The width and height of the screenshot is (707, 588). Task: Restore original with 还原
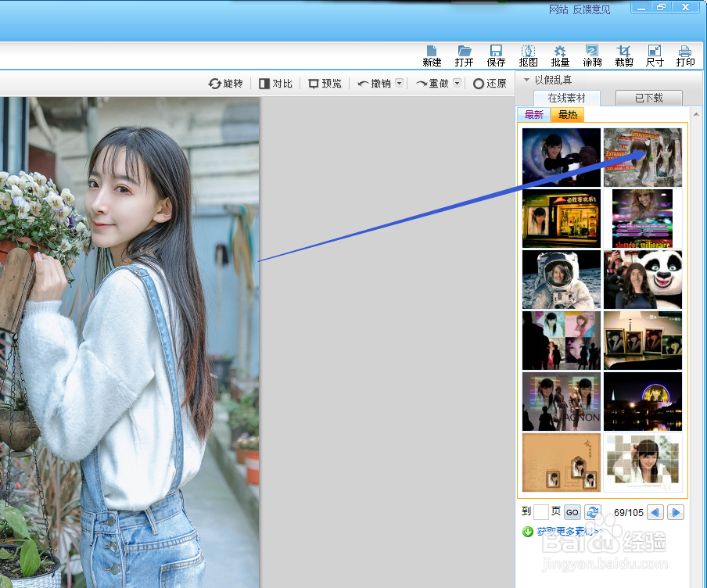(x=490, y=84)
